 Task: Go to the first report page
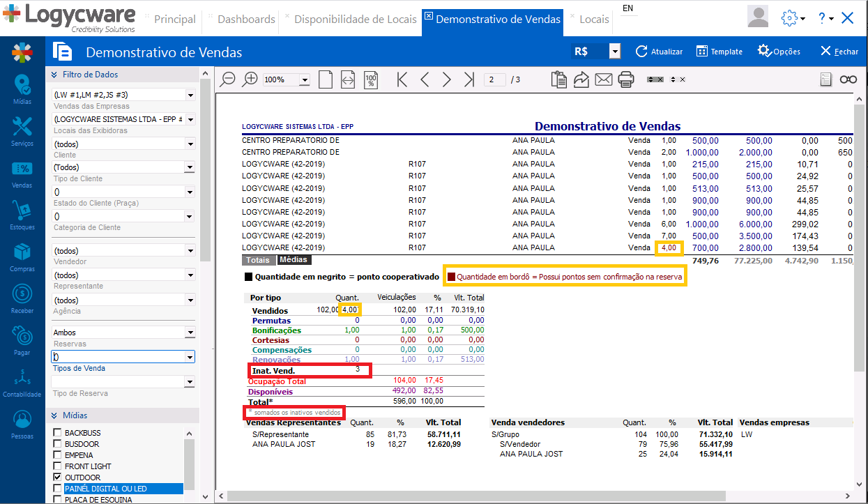coord(402,79)
